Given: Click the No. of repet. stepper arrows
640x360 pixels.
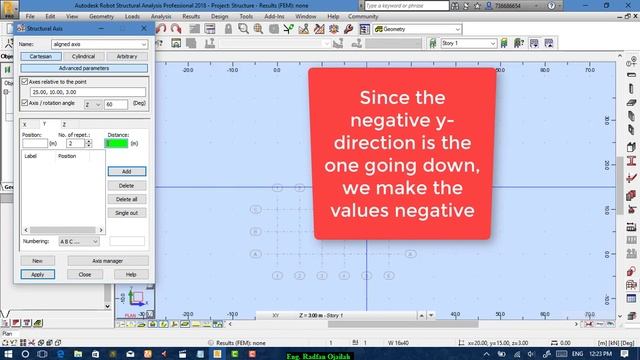Looking at the screenshot, I should (89, 143).
